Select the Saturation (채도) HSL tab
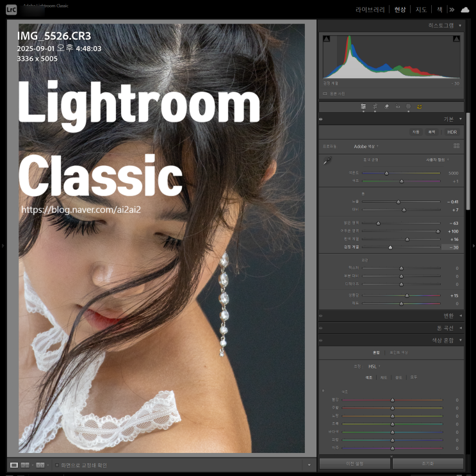The width and height of the screenshot is (476, 476). (x=384, y=377)
